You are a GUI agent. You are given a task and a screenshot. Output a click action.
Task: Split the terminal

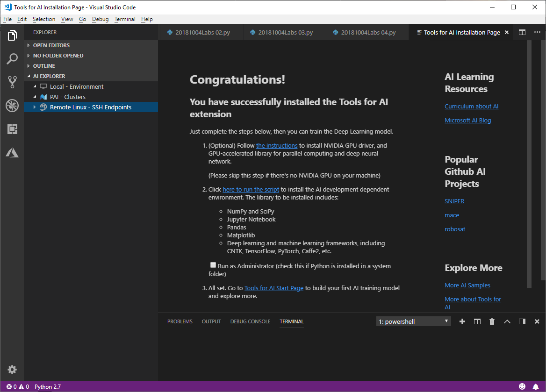pyautogui.click(x=477, y=321)
